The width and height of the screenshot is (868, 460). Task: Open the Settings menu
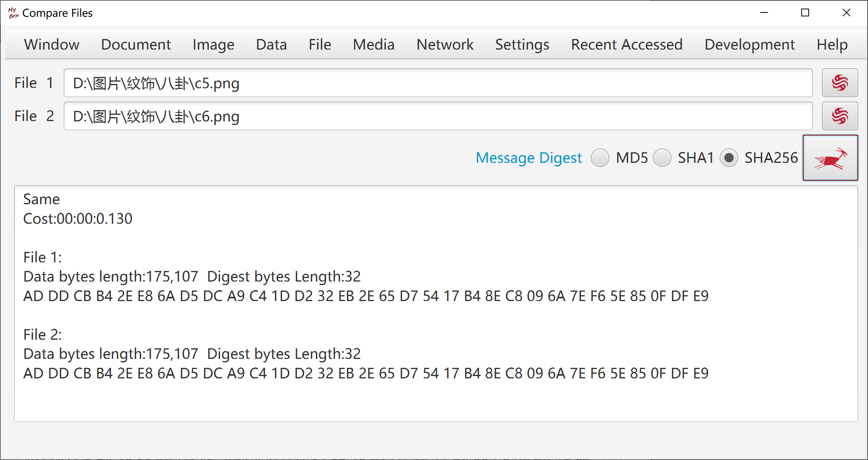coord(522,45)
